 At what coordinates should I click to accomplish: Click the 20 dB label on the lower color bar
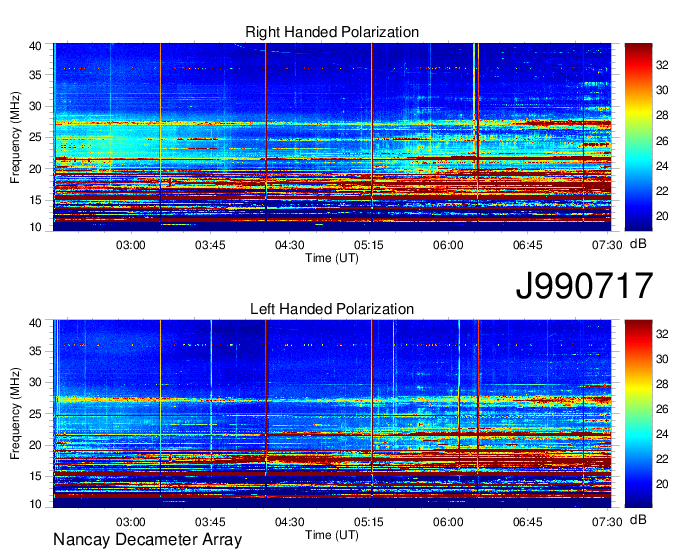(x=662, y=484)
